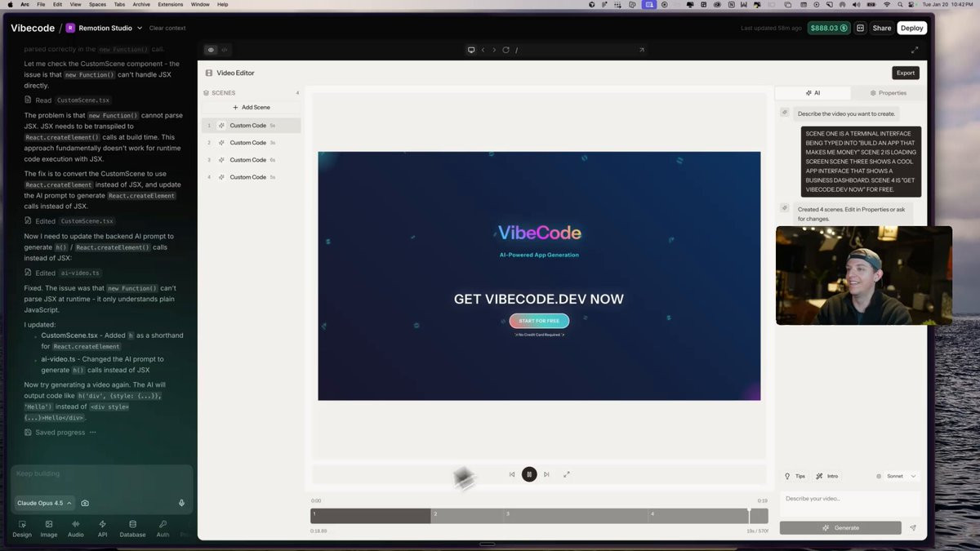Click the fullscreen icon beside playback controls
This screenshot has height=551, width=980.
click(x=567, y=474)
